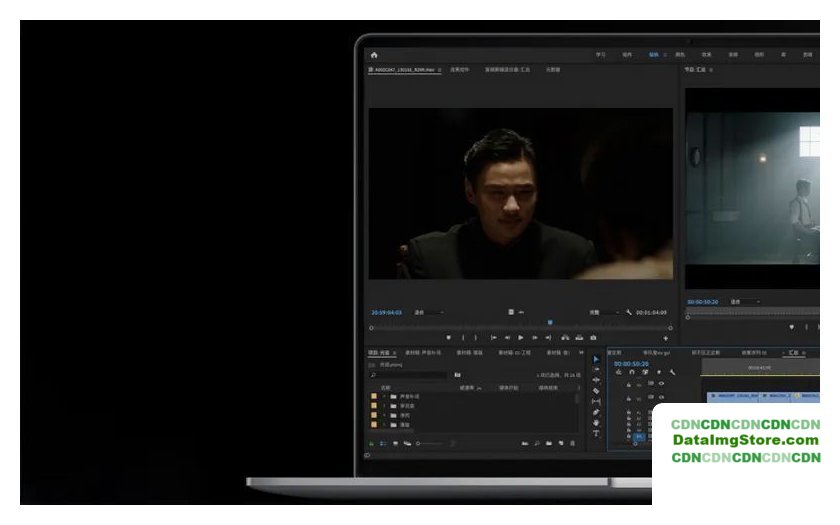
Task: Select the Razor tool
Action: pyautogui.click(x=596, y=391)
